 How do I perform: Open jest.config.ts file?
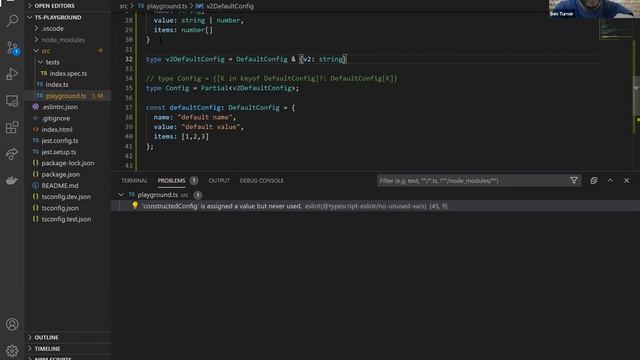click(60, 140)
